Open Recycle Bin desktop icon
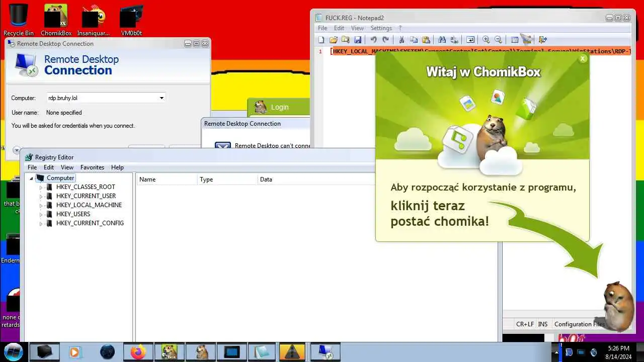Viewport: 644px width, 362px height. [x=19, y=20]
